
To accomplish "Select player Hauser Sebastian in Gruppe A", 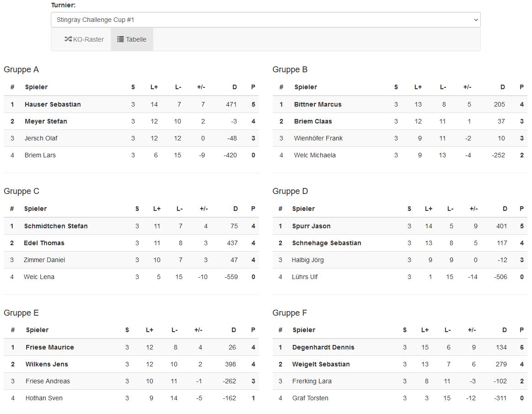I will (53, 104).
